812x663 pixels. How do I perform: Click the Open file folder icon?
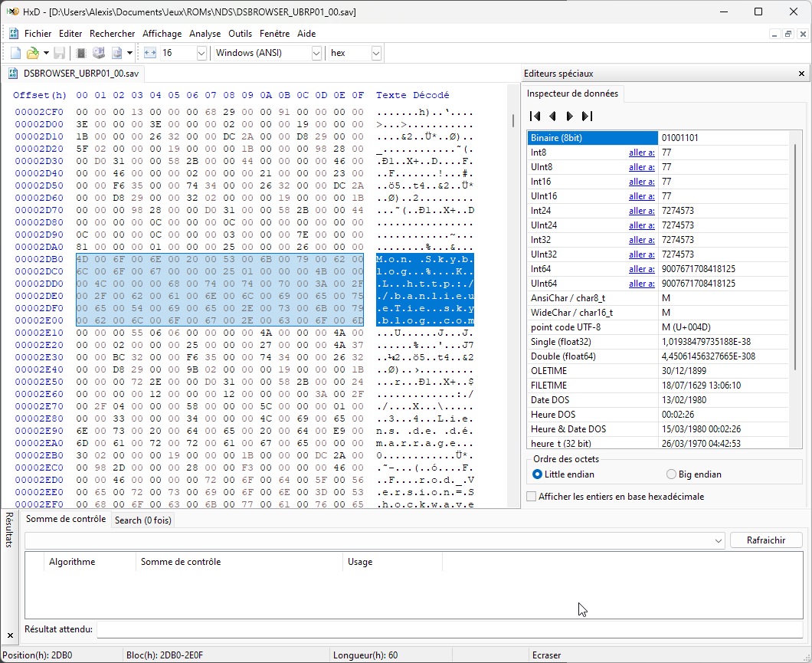(32, 53)
